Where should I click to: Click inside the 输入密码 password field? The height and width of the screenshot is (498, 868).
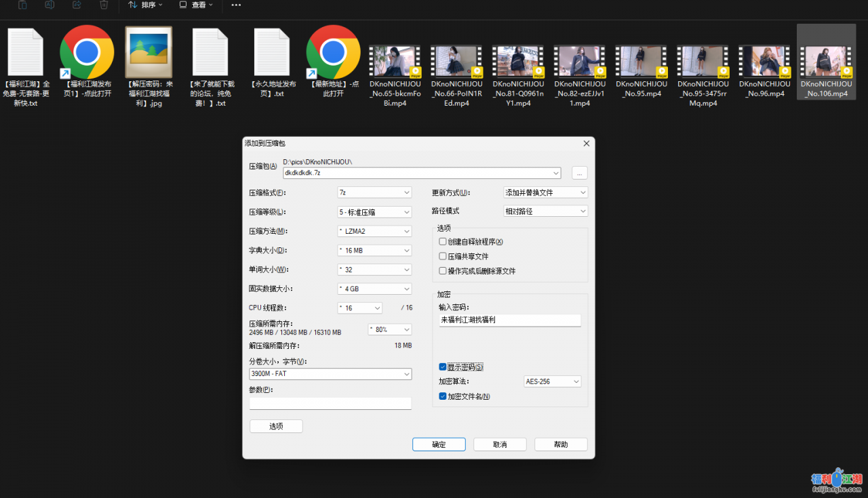509,320
